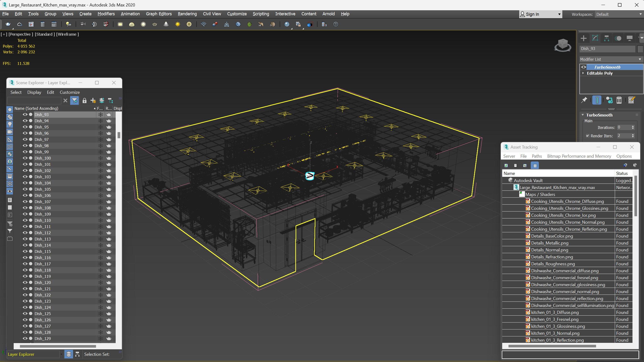Toggle Render Iters checkbox

pyautogui.click(x=587, y=136)
